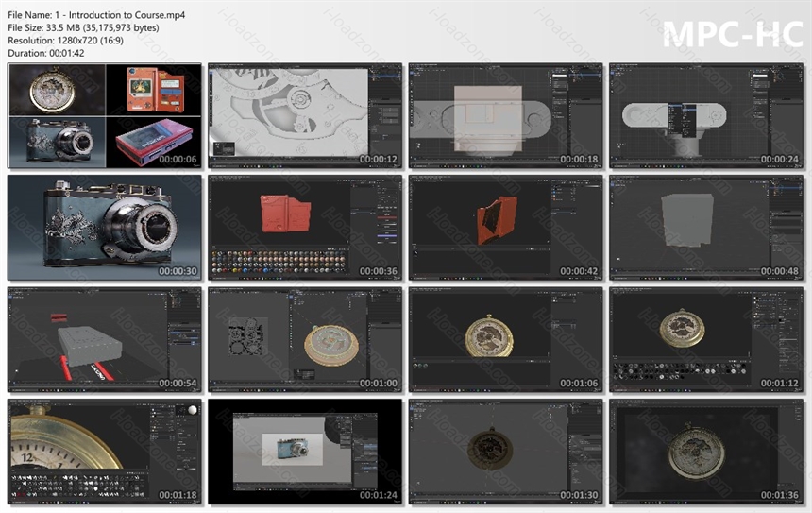This screenshot has height=513, width=812.
Task: Open the 00:01:18 clock face close-up thumbnail
Action: 105,452
